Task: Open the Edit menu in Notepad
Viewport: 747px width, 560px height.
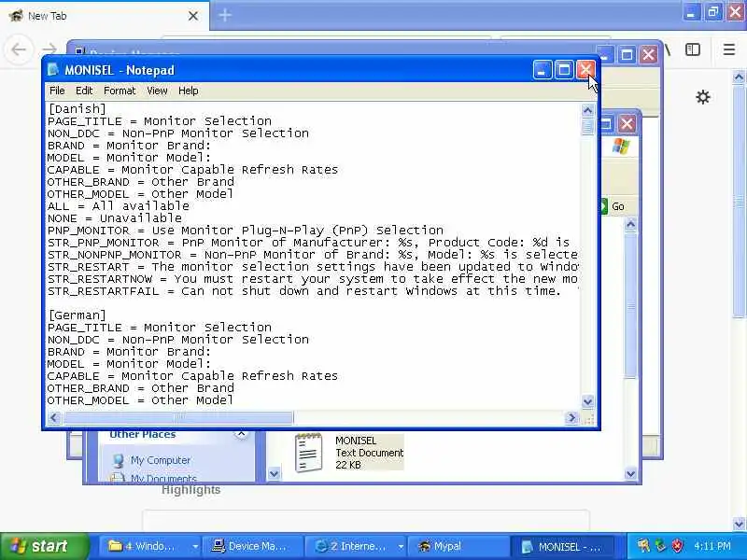Action: pyautogui.click(x=84, y=91)
